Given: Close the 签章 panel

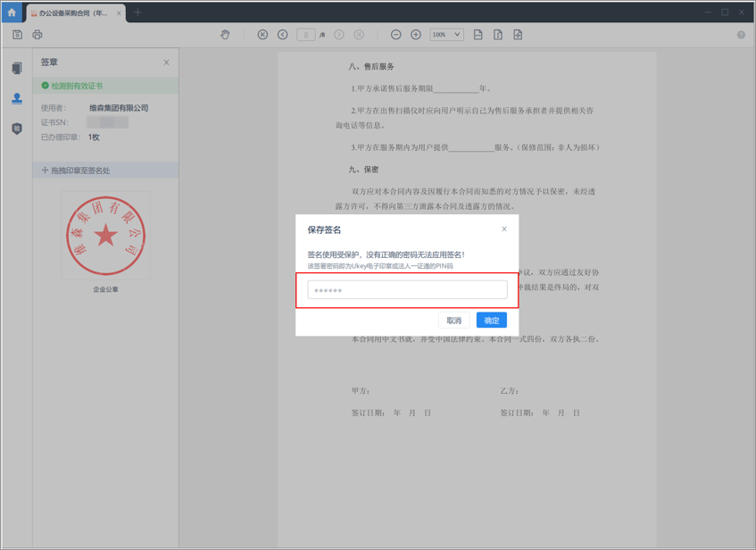Looking at the screenshot, I should [166, 62].
